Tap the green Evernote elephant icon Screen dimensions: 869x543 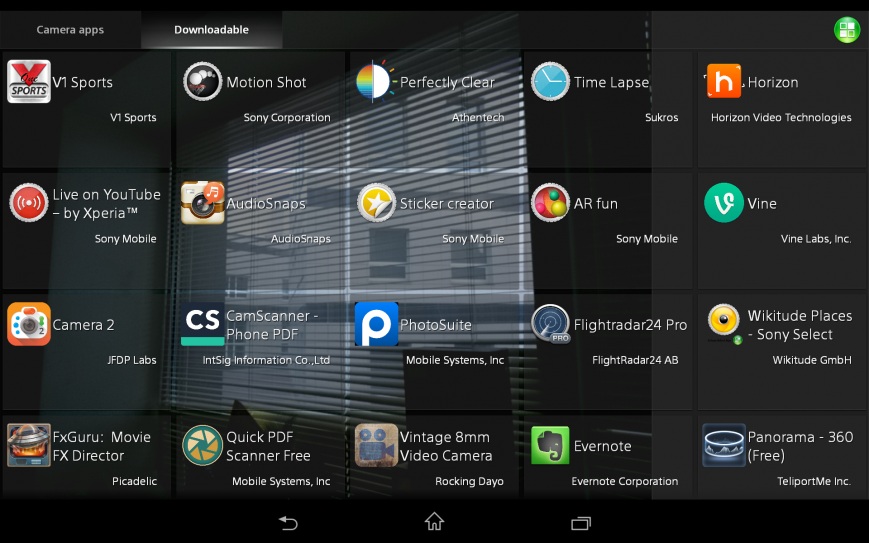point(550,445)
